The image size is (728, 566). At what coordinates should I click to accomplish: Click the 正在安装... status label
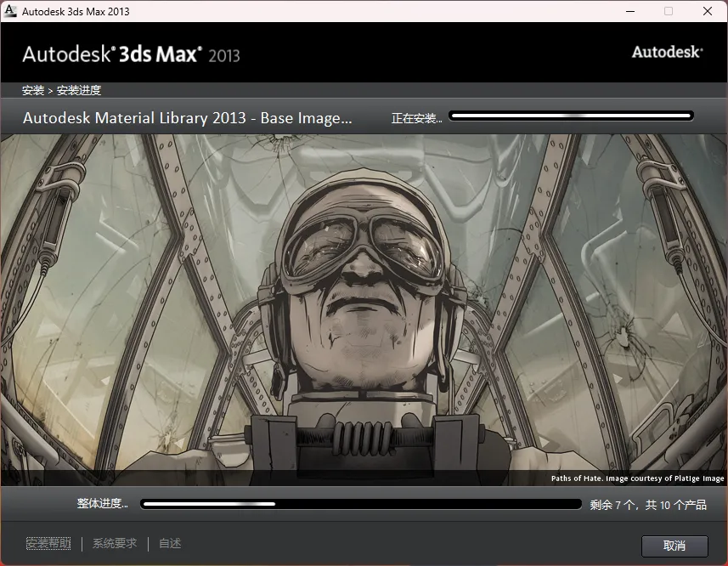click(x=416, y=118)
